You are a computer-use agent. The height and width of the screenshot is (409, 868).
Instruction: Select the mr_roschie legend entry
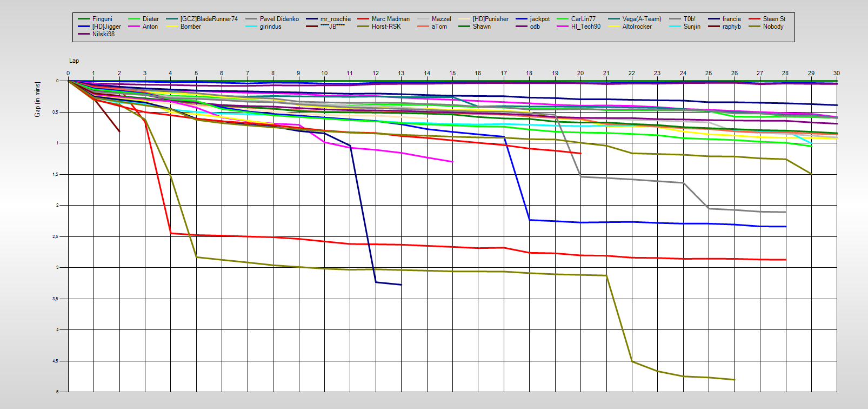tap(335, 19)
